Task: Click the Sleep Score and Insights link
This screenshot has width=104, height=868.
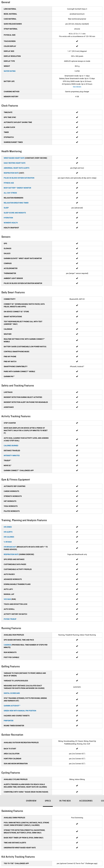Action: point(15,213)
